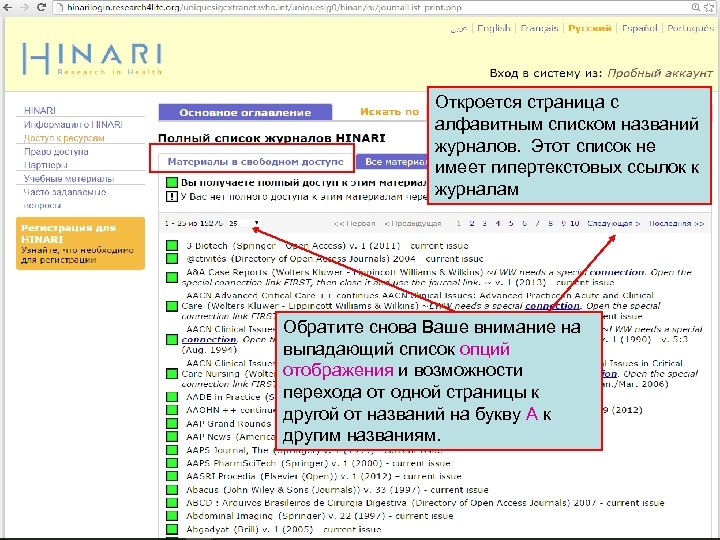Click the browser forward arrow
The height and width of the screenshot is (540, 720).
click(25, 7)
